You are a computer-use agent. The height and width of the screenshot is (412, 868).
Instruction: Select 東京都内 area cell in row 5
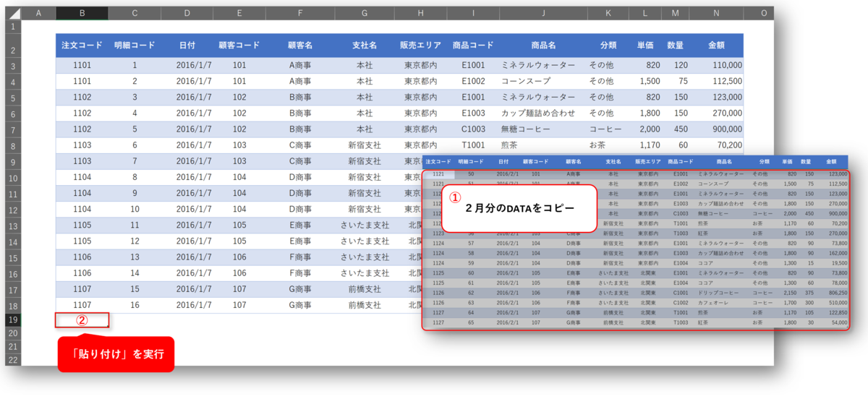point(420,97)
